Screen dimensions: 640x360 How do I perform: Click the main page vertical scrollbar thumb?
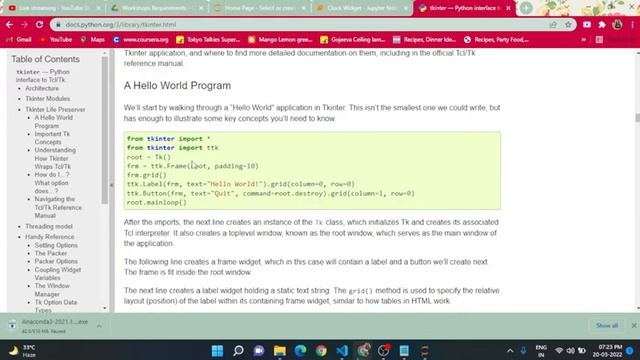point(637,118)
